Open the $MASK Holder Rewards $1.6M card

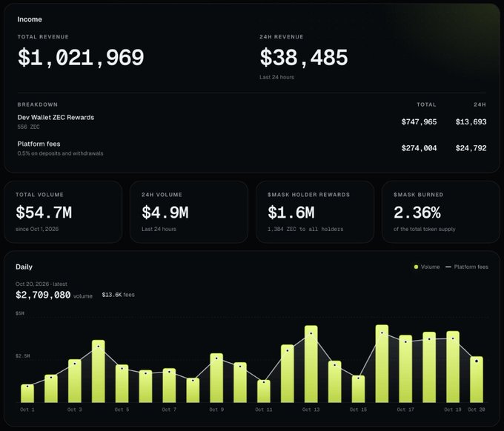pyautogui.click(x=315, y=212)
